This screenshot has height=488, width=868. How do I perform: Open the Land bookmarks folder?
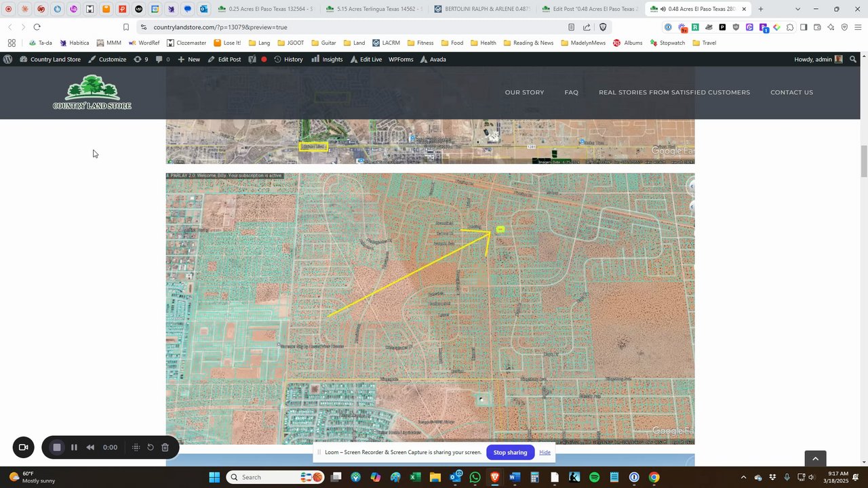[354, 43]
